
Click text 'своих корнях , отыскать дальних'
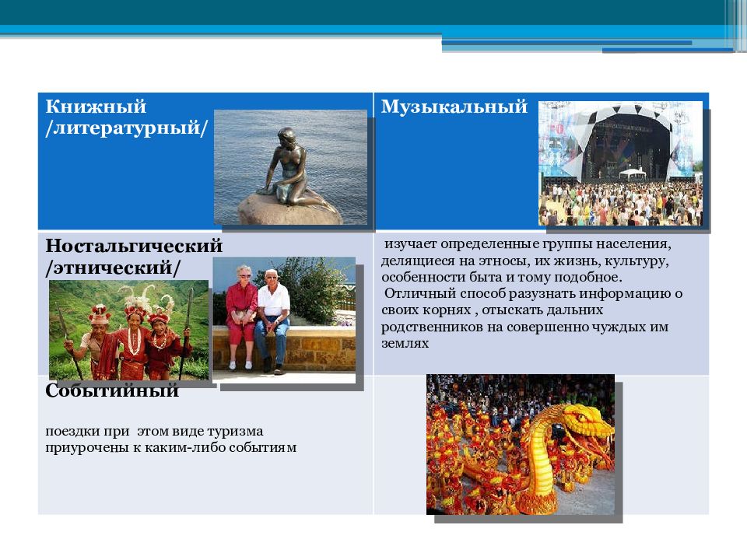click(x=492, y=310)
